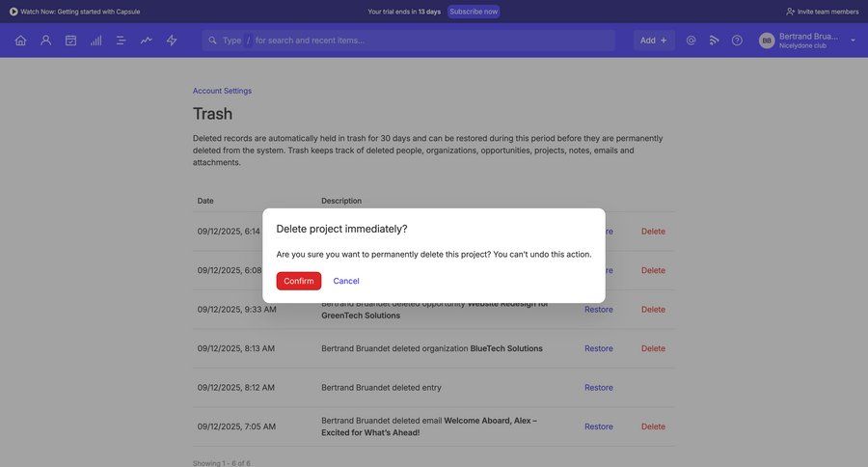Restore the deleted BlueTech Solutions organization
Viewport: 868px width, 467px height.
[x=598, y=348]
